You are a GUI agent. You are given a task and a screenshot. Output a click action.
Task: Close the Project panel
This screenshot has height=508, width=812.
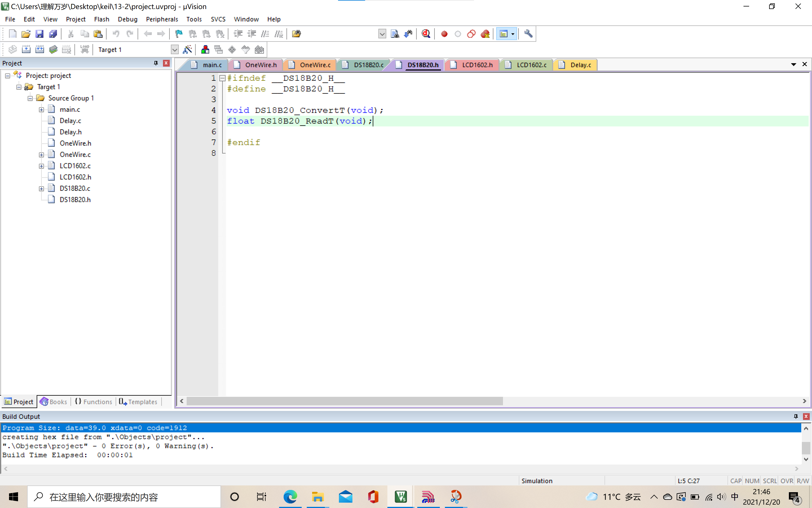[166, 63]
